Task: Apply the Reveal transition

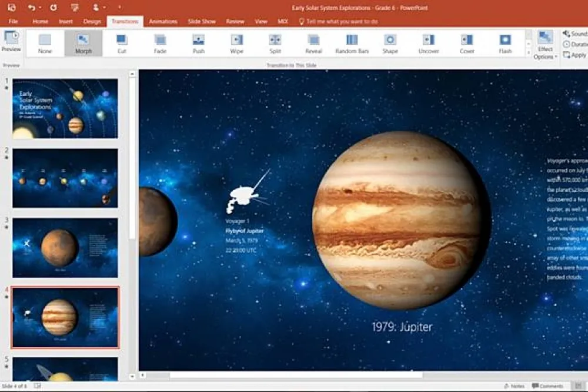Action: click(x=313, y=44)
